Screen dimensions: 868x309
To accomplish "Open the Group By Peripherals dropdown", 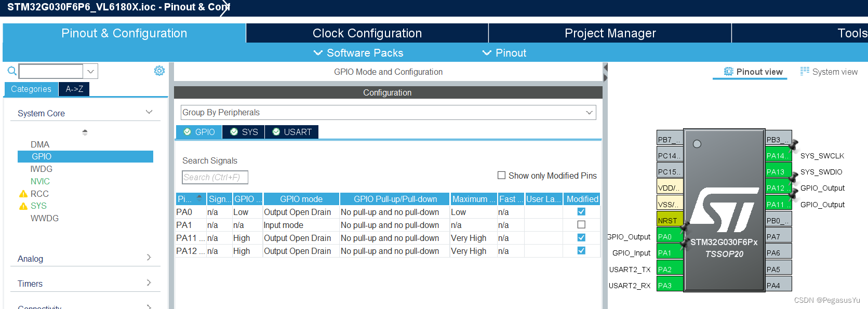I will click(x=388, y=112).
